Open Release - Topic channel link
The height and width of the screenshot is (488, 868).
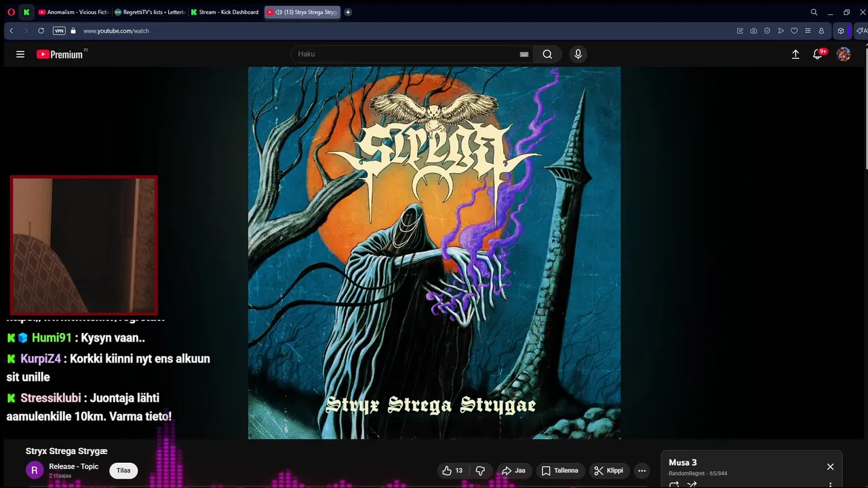tap(74, 466)
